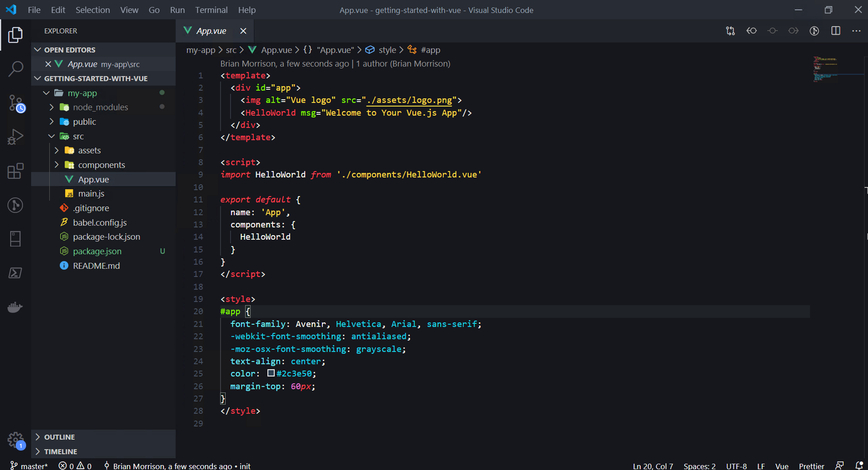Screen dimensions: 868x470
Task: Open main.js in the file tree
Action: pyautogui.click(x=91, y=194)
